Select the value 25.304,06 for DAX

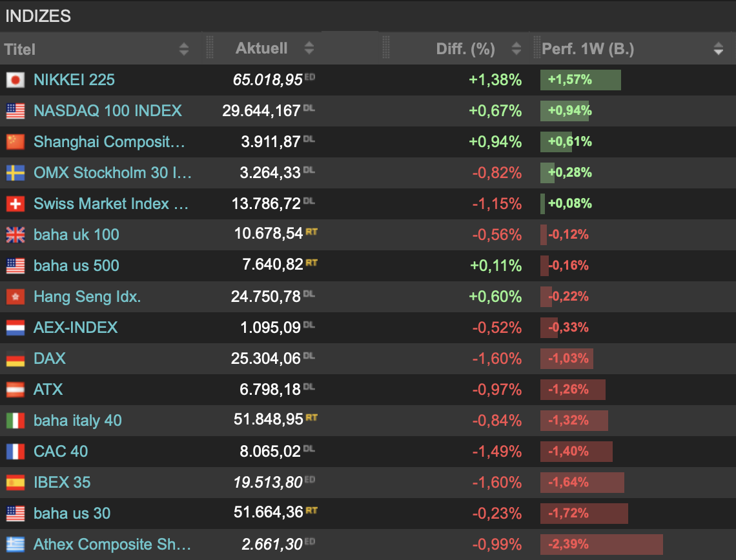coord(266,358)
